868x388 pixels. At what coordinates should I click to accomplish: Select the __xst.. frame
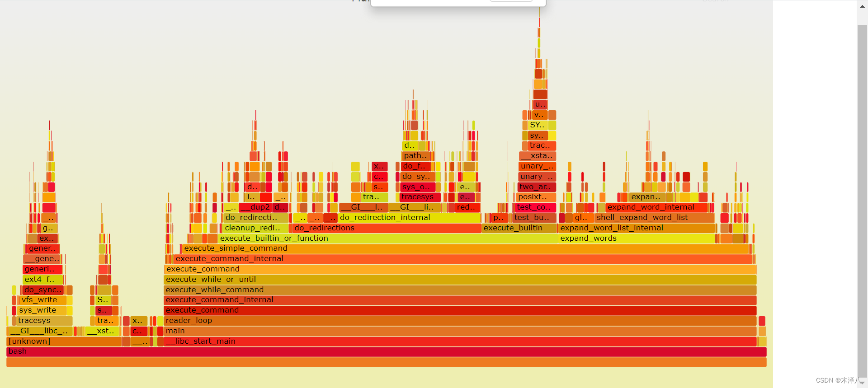point(102,331)
